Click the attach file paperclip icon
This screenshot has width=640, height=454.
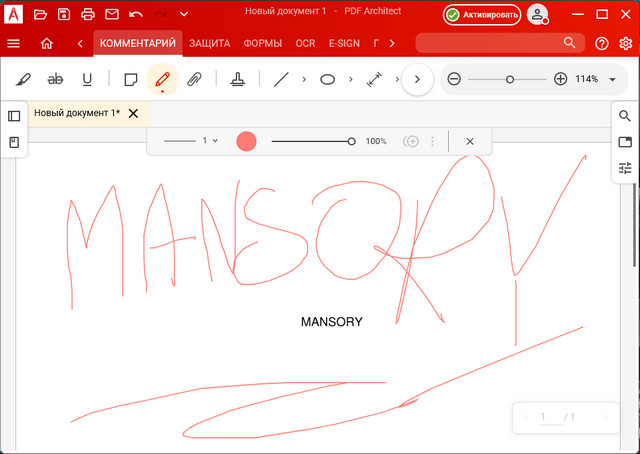pyautogui.click(x=194, y=79)
